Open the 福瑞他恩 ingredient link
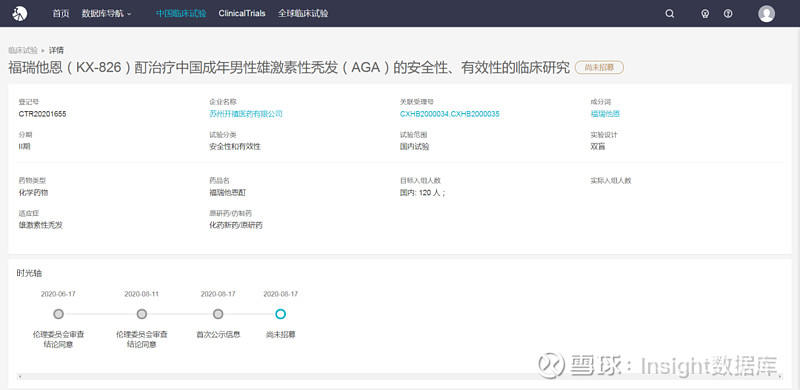The width and height of the screenshot is (800, 390). 605,114
